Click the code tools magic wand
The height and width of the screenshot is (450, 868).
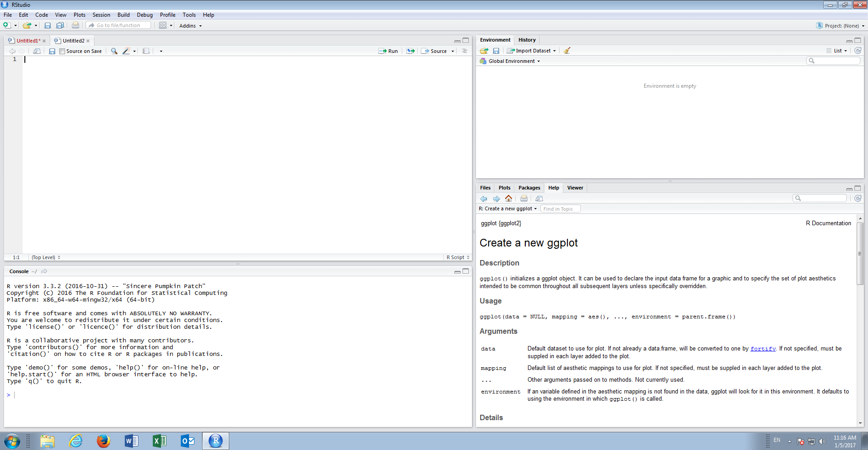click(126, 51)
